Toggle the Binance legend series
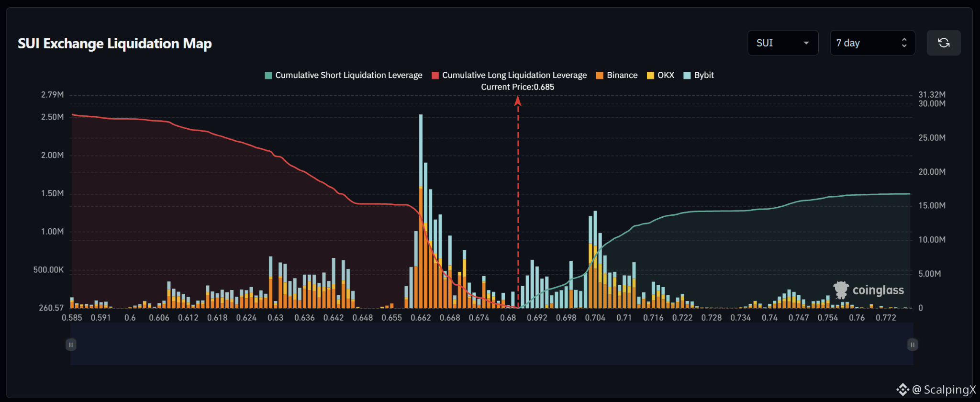Screen dimensions: 980x402 point(617,75)
